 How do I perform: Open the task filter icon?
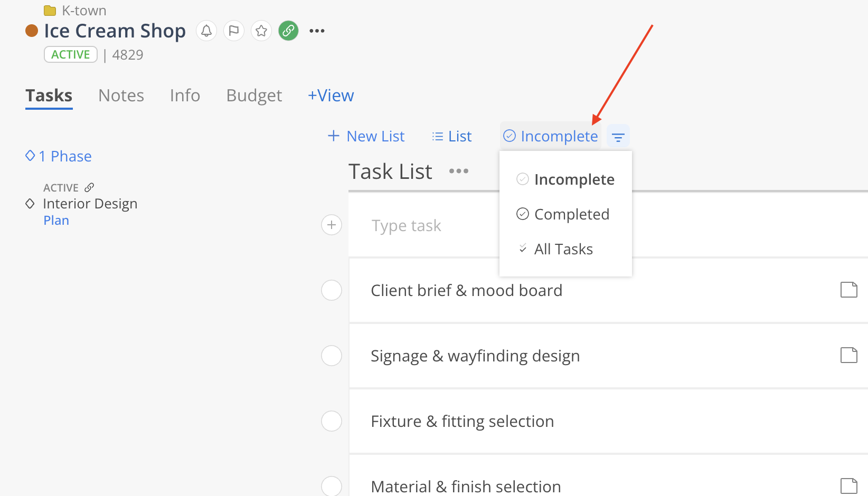[x=618, y=137]
